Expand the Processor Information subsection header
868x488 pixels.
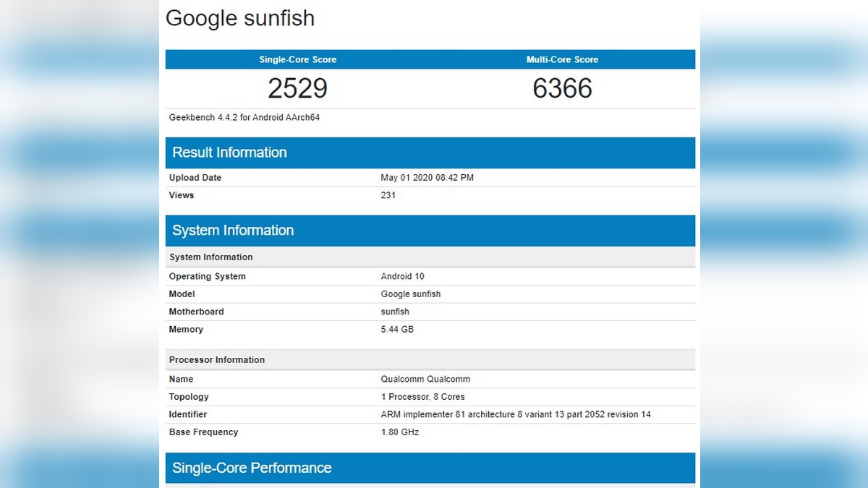coord(217,359)
